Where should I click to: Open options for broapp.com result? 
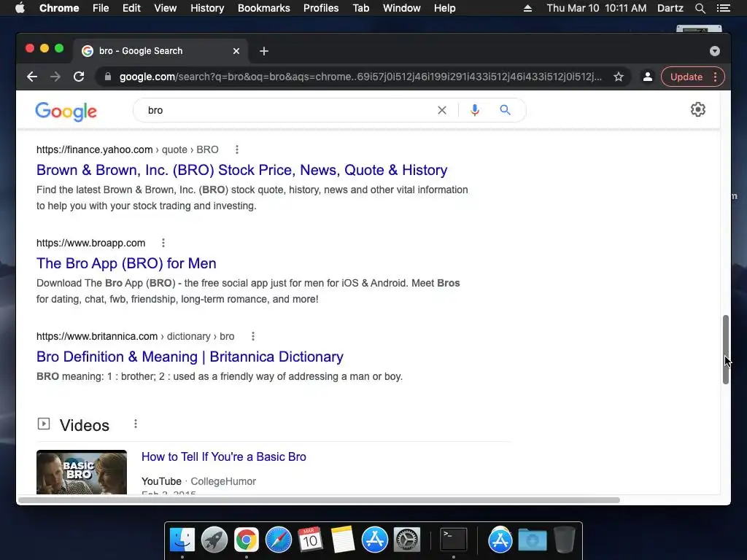[163, 243]
